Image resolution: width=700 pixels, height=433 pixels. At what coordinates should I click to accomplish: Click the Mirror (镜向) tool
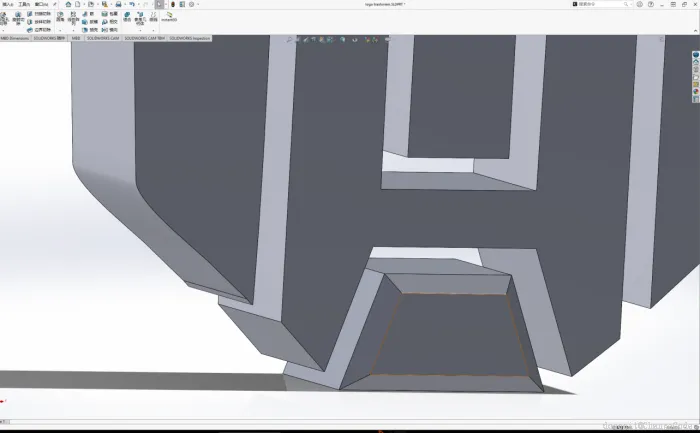point(110,30)
